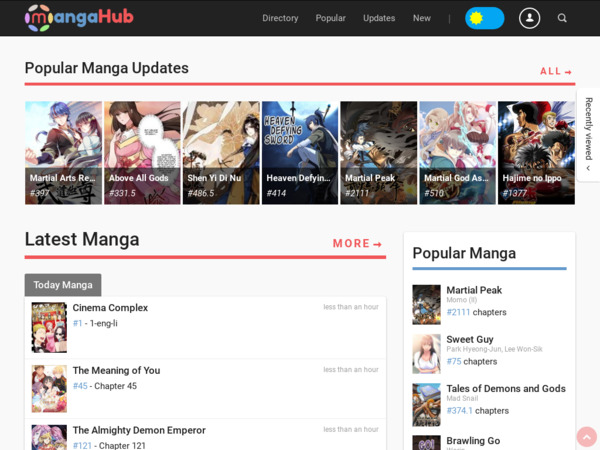Open Martial Peak #2111 cover card
600x450 pixels.
point(378,153)
